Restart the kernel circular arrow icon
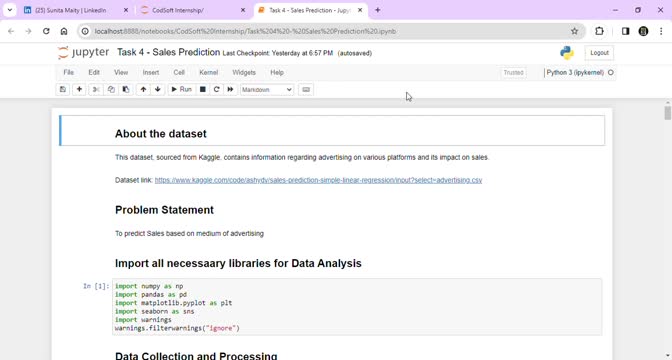 point(216,90)
